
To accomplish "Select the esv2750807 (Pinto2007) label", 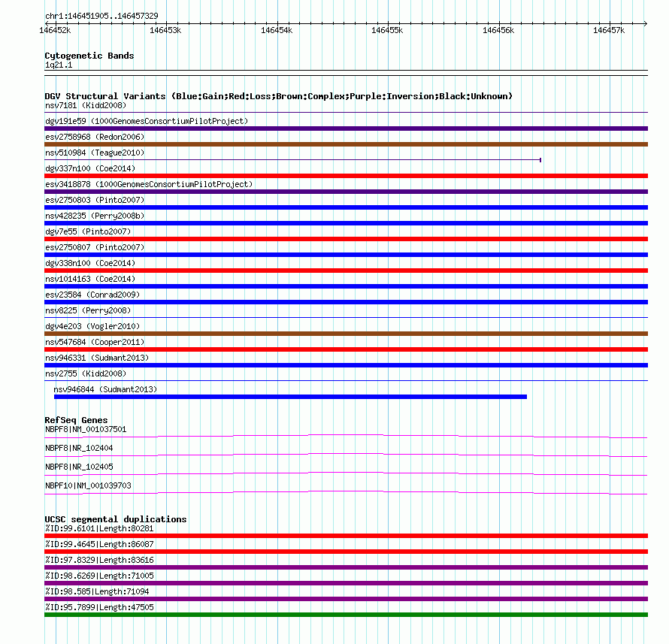I will (x=95, y=247).
